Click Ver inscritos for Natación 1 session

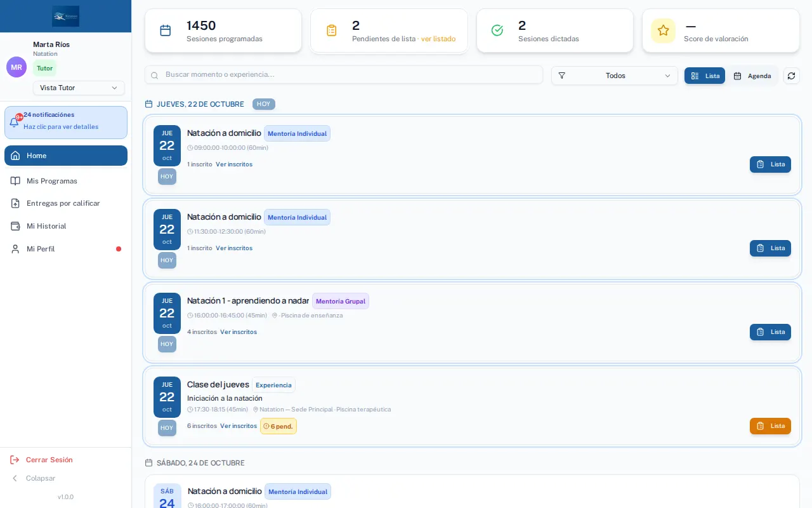tap(239, 332)
